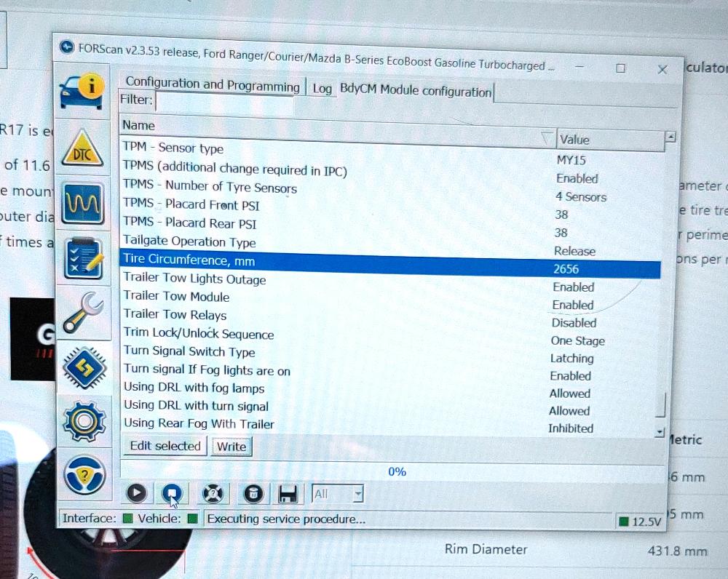
Task: Click into the Filter input field
Action: click(225, 102)
